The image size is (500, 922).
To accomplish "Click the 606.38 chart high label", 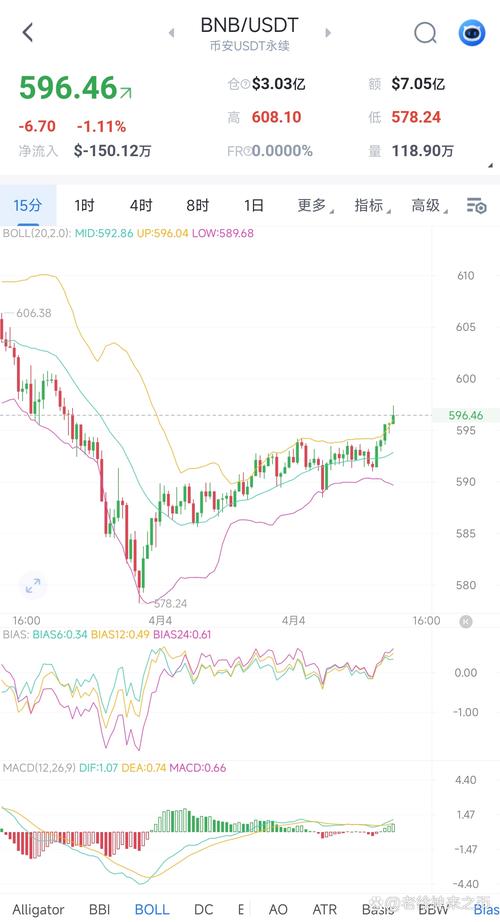I will pyautogui.click(x=34, y=313).
